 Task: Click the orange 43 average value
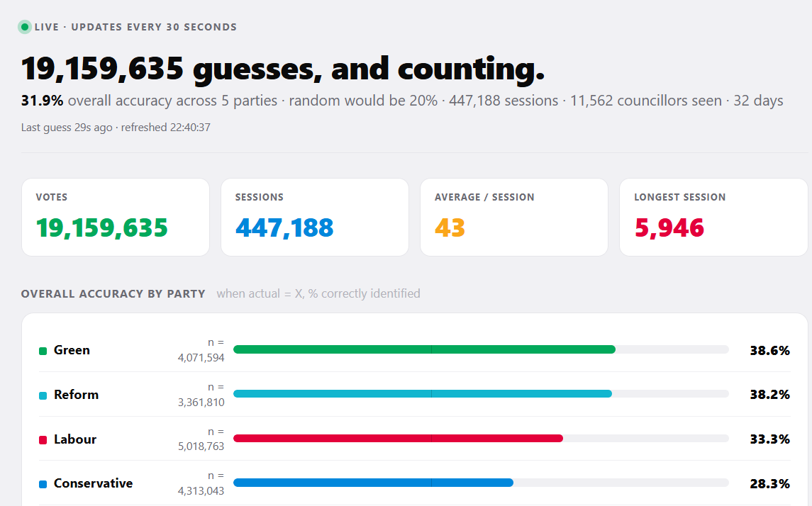coord(450,228)
